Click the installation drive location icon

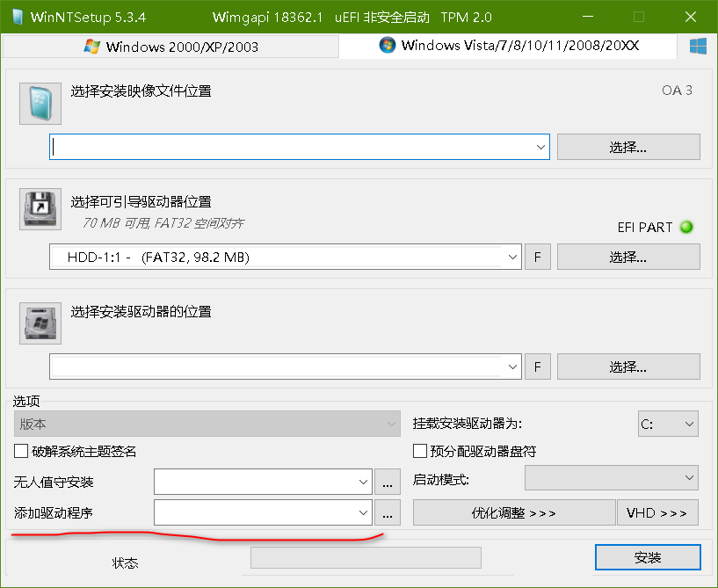pos(40,323)
